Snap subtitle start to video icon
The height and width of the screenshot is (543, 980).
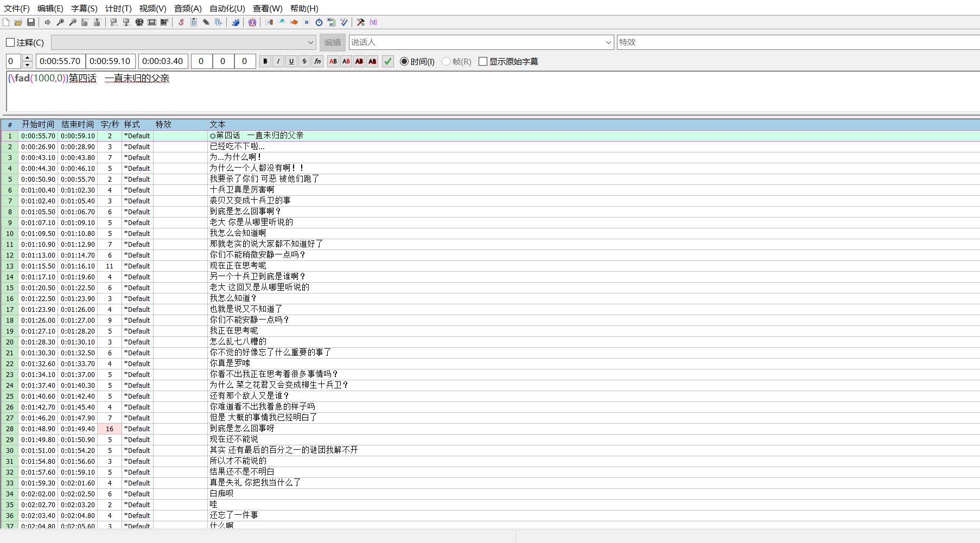pyautogui.click(x=114, y=22)
